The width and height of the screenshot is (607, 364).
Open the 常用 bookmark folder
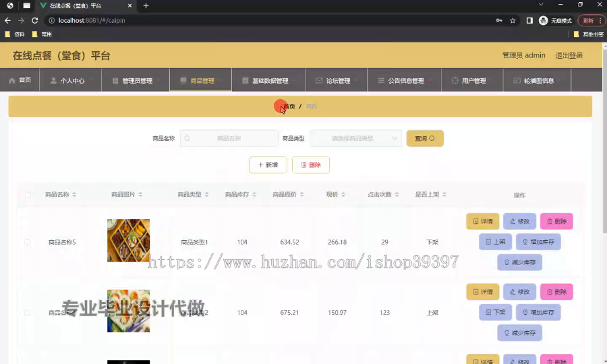[42, 34]
